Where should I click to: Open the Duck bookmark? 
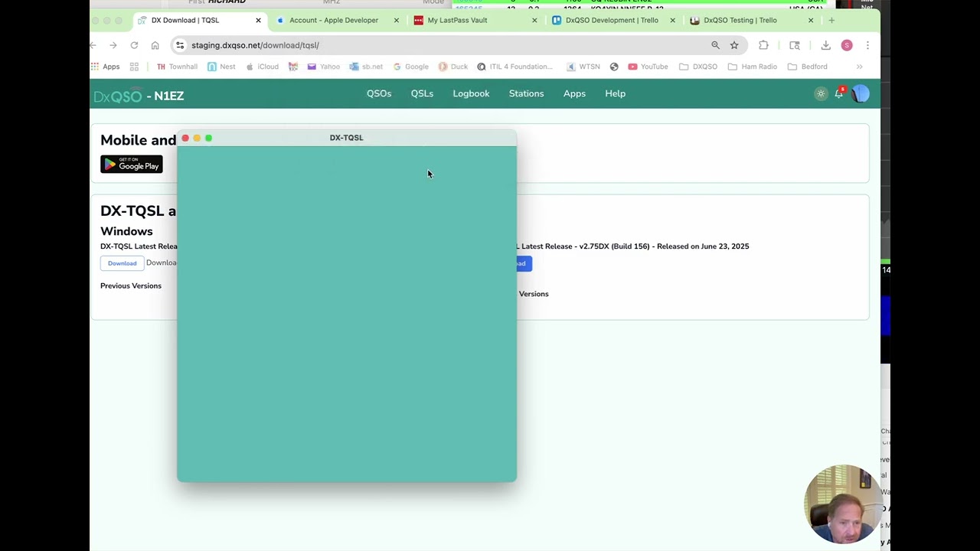(x=453, y=67)
